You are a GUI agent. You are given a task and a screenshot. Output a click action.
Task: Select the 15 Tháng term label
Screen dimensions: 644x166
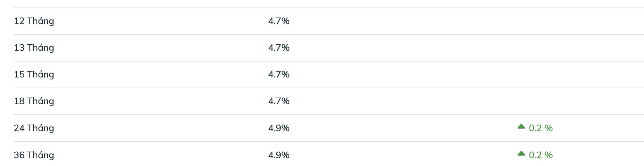coord(34,75)
